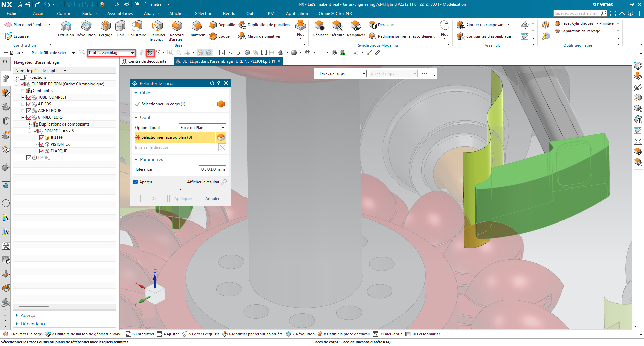Expand the Dépendances panel
The height and width of the screenshot is (346, 644).
[x=17, y=324]
